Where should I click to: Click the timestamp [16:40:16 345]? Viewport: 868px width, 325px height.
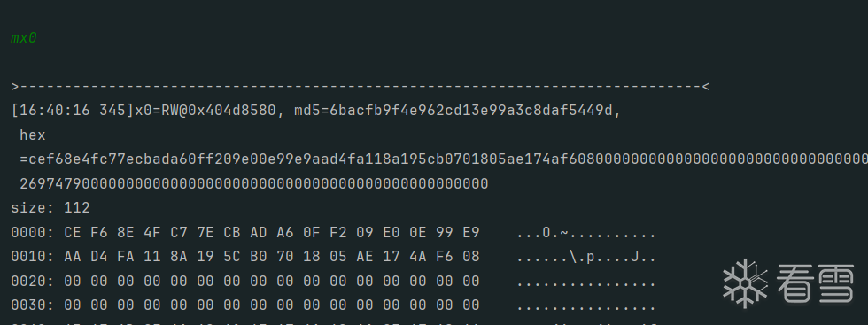click(x=73, y=111)
